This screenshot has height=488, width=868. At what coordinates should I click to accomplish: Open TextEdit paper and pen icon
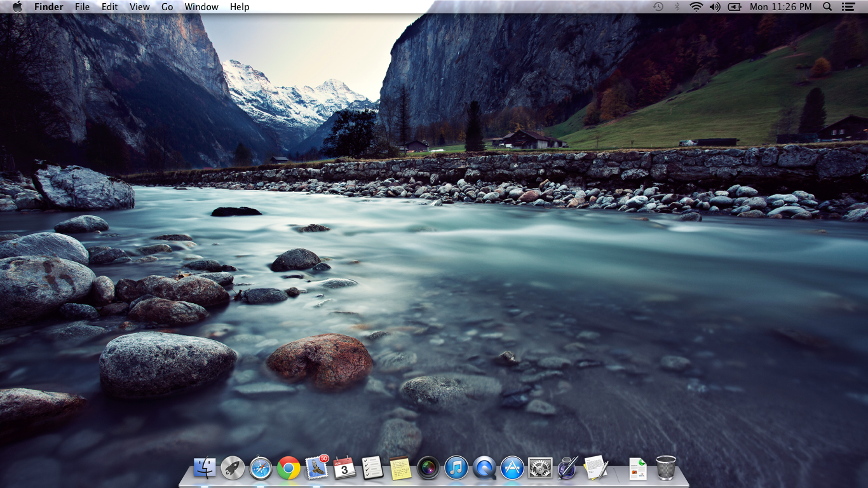tap(596, 468)
